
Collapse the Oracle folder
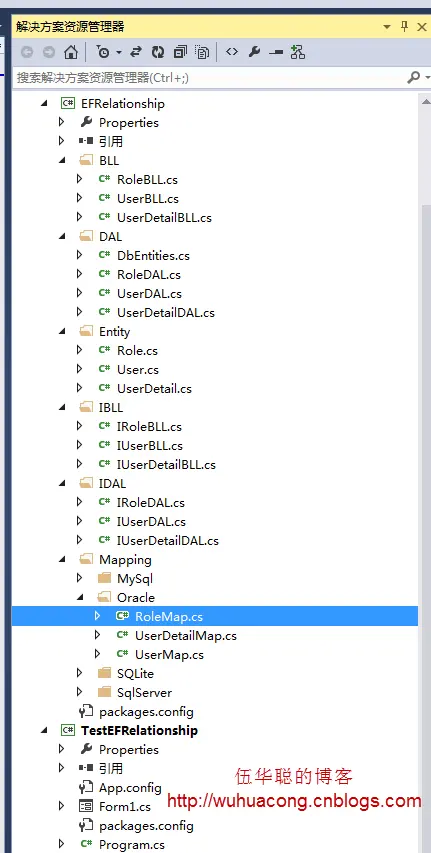[x=80, y=597]
